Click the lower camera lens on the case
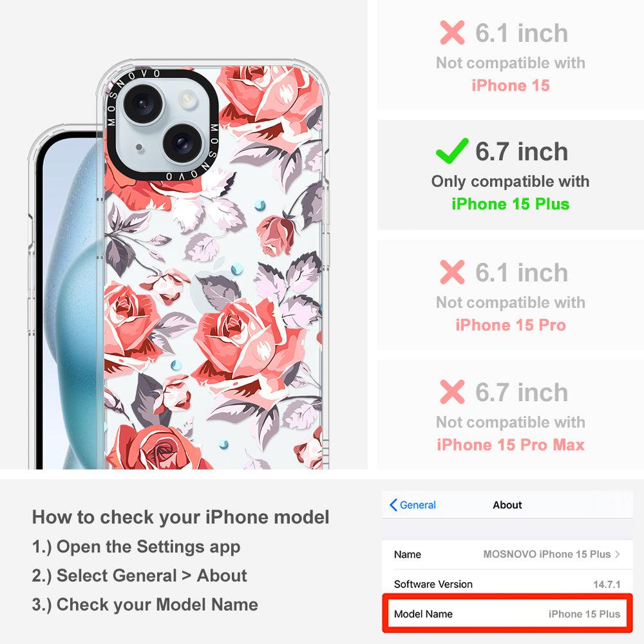Screen dimensions: 644x644 182,142
